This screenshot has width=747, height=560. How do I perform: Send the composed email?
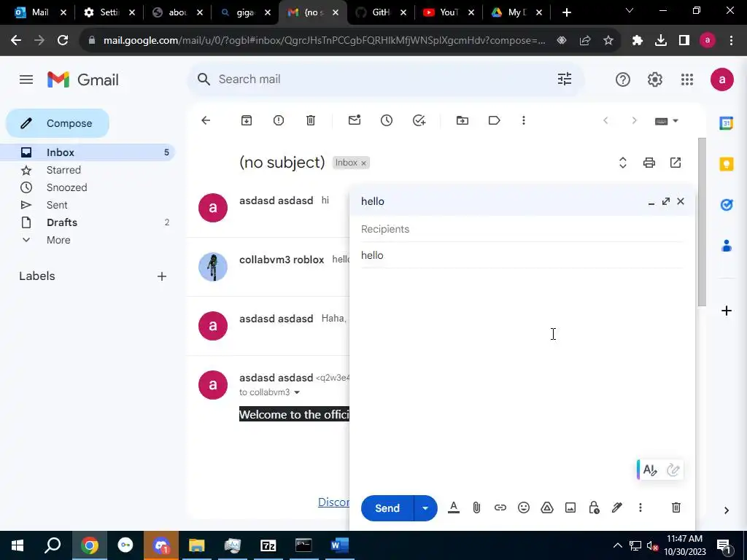click(387, 508)
